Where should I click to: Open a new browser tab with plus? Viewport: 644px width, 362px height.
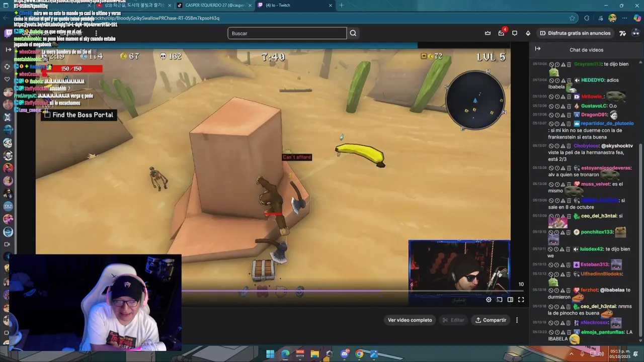[342, 5]
